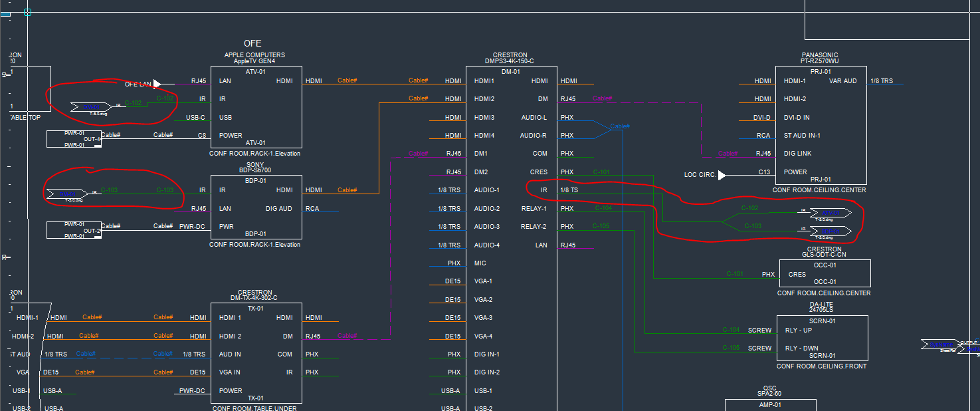Click the PANASONIC manufacturer label
The image size is (980, 411).
point(820,55)
